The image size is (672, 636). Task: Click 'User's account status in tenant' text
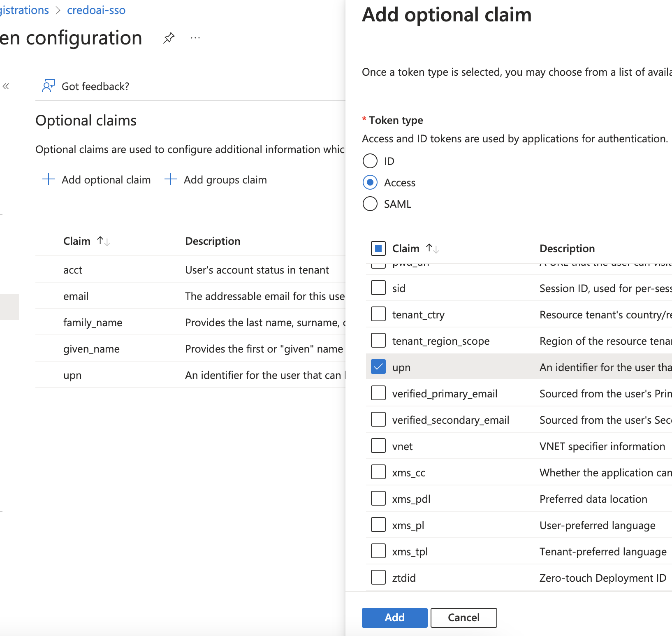(x=257, y=270)
